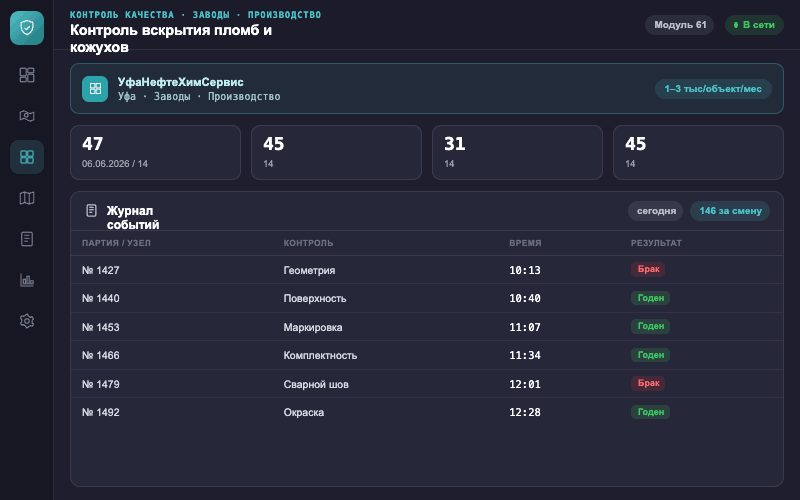
Task: Open the camera map icon in sidebar
Action: coord(27,116)
